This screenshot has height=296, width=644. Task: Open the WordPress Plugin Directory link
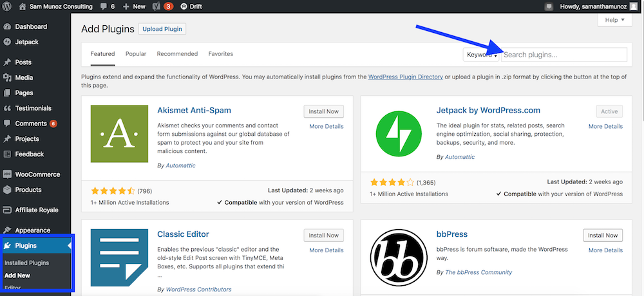click(x=405, y=77)
